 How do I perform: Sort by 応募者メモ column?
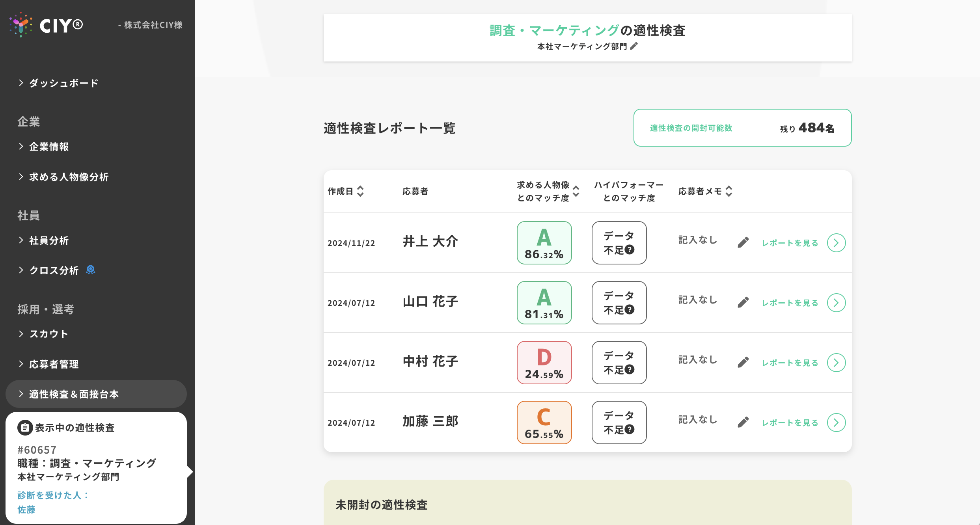(729, 191)
